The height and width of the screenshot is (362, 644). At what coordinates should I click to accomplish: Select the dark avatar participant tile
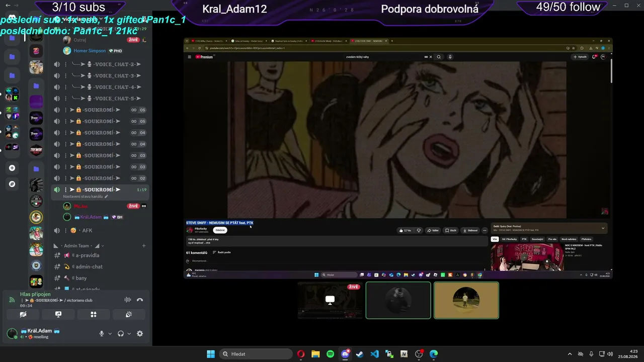point(398,300)
